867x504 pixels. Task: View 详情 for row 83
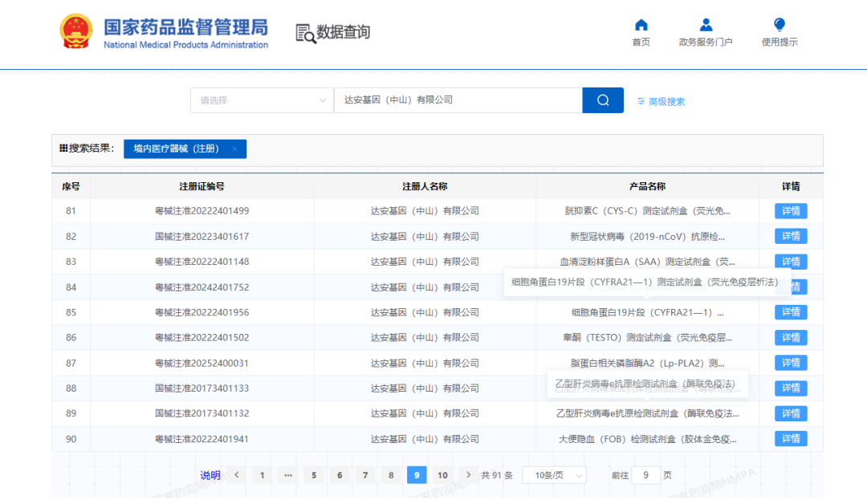pos(791,262)
